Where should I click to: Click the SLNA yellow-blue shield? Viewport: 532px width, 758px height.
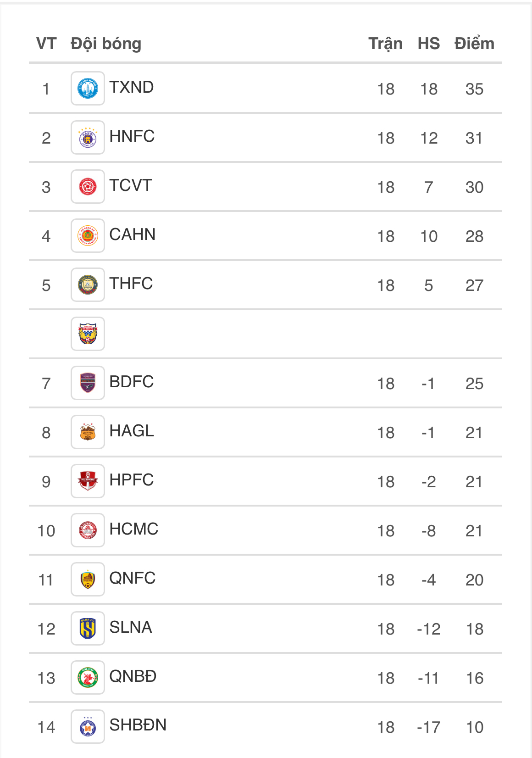(x=88, y=629)
